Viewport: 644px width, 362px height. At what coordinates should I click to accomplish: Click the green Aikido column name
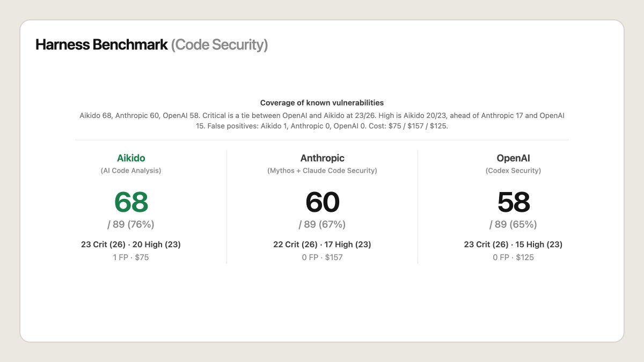coord(131,158)
